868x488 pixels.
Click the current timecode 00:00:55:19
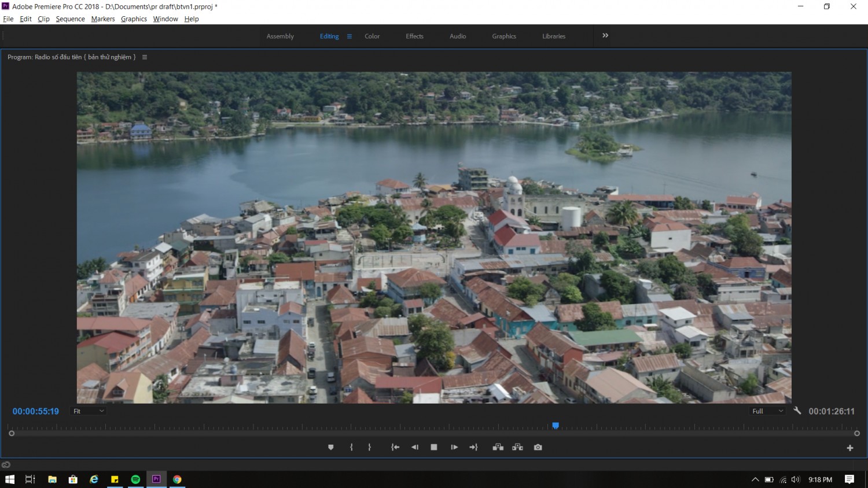[36, 411]
